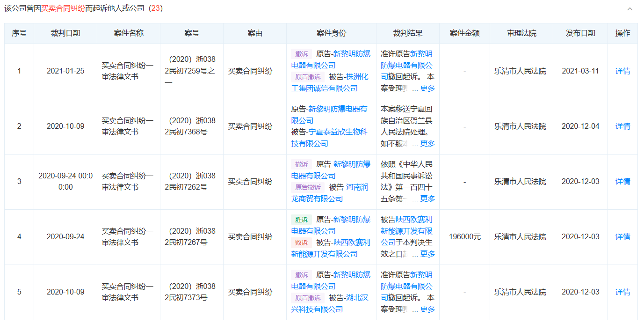
Task: Click the 原告撤诉 tag in row 5
Action: 308,298
